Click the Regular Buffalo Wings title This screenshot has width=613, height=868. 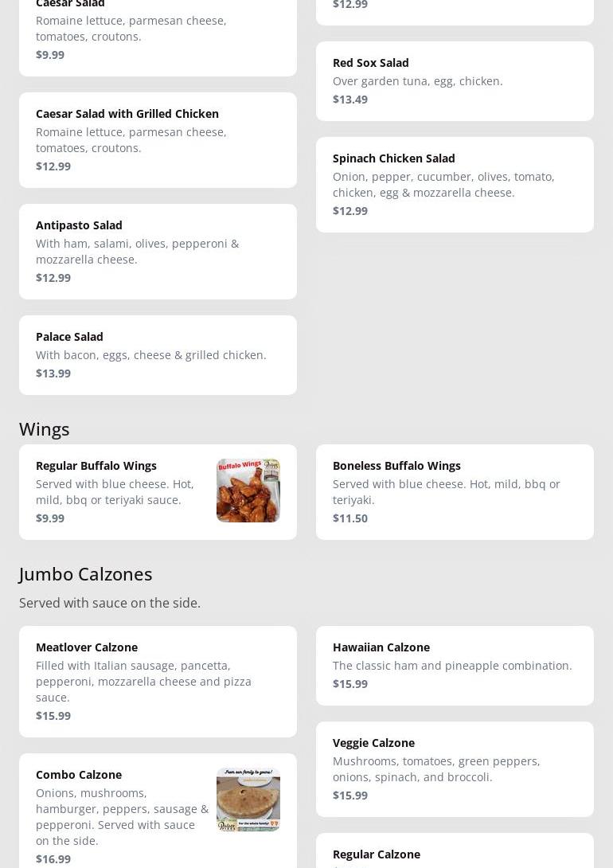point(96,466)
